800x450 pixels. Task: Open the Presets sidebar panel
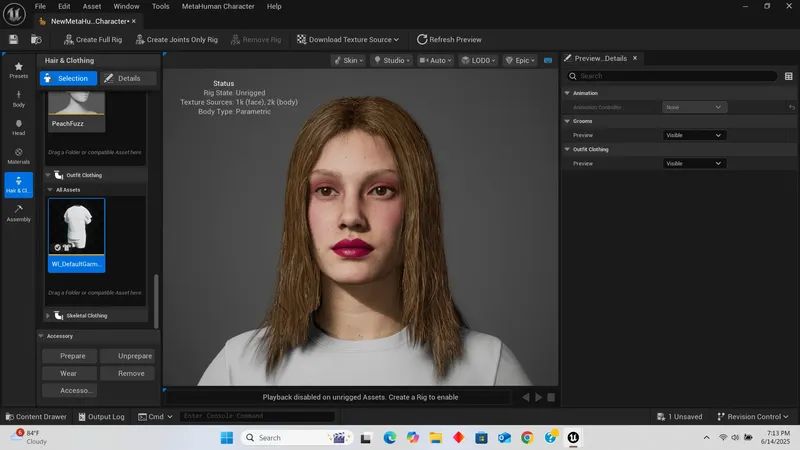[x=18, y=70]
